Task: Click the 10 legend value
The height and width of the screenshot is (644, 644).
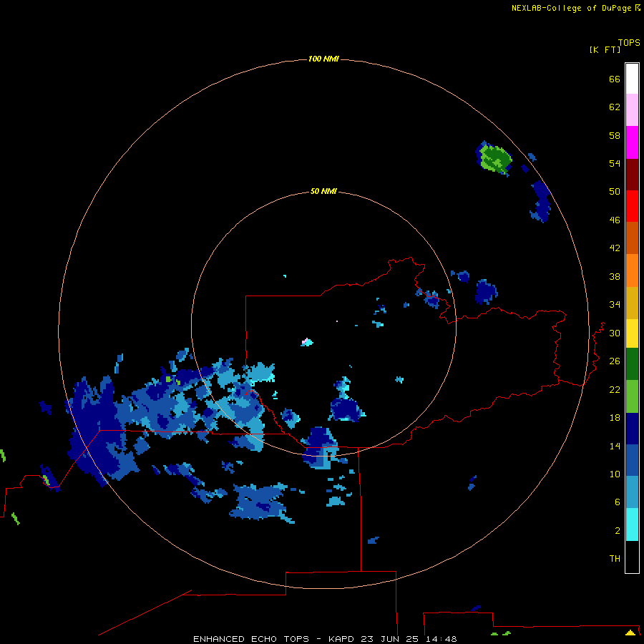Action: pos(615,474)
